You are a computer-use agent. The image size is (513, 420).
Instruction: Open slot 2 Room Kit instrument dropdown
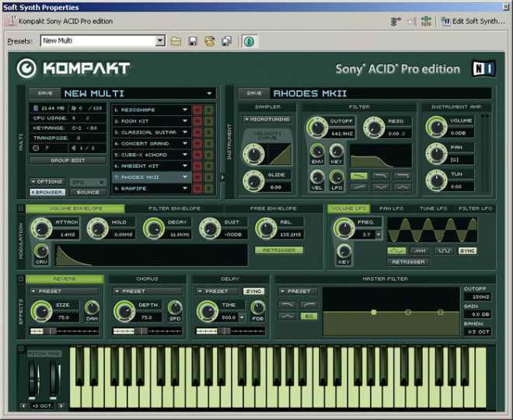[x=185, y=121]
